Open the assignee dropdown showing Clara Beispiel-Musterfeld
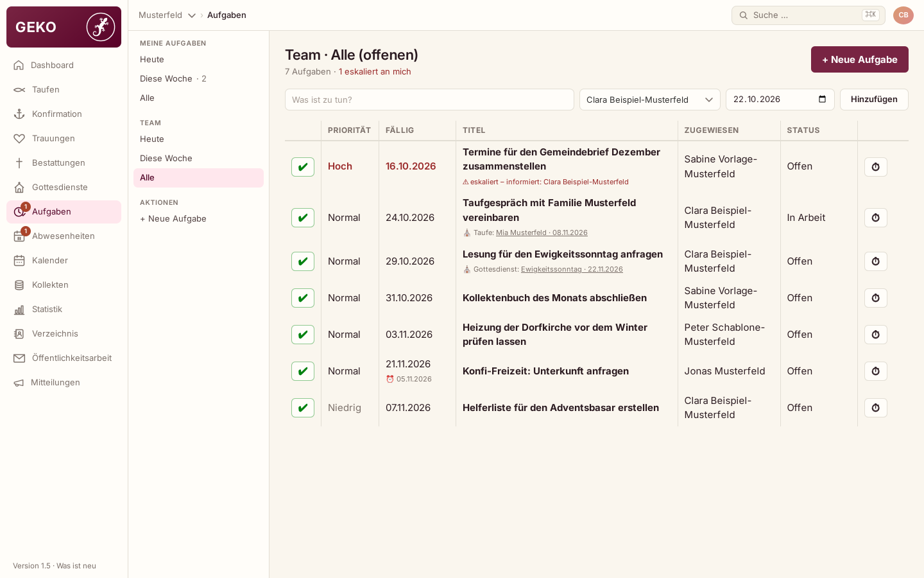The image size is (924, 578). 650,100
